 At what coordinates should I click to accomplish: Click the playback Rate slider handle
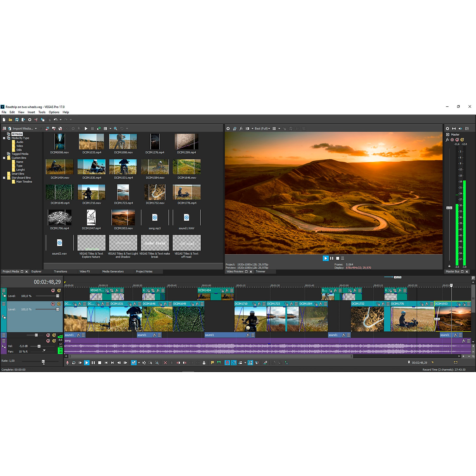tap(43, 362)
